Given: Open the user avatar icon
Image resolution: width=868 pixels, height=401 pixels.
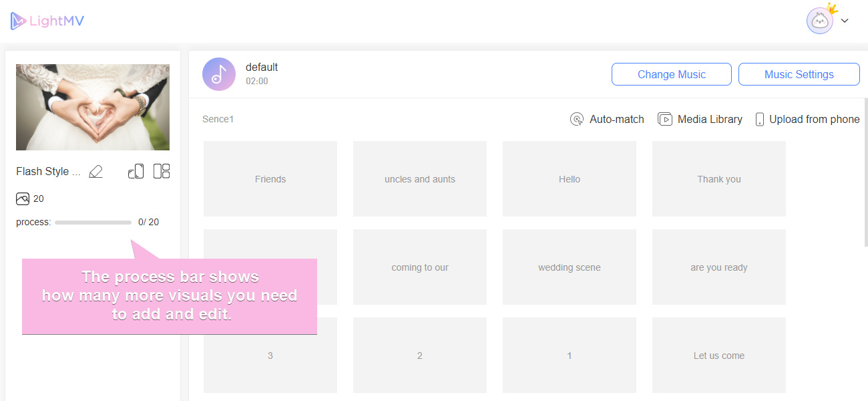Looking at the screenshot, I should pyautogui.click(x=819, y=21).
